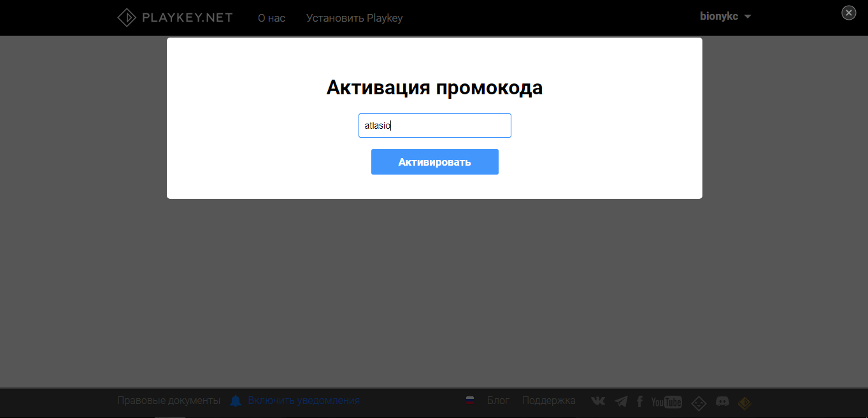Open the "Блог" footer link
Viewport: 868px width, 418px height.
point(498,401)
